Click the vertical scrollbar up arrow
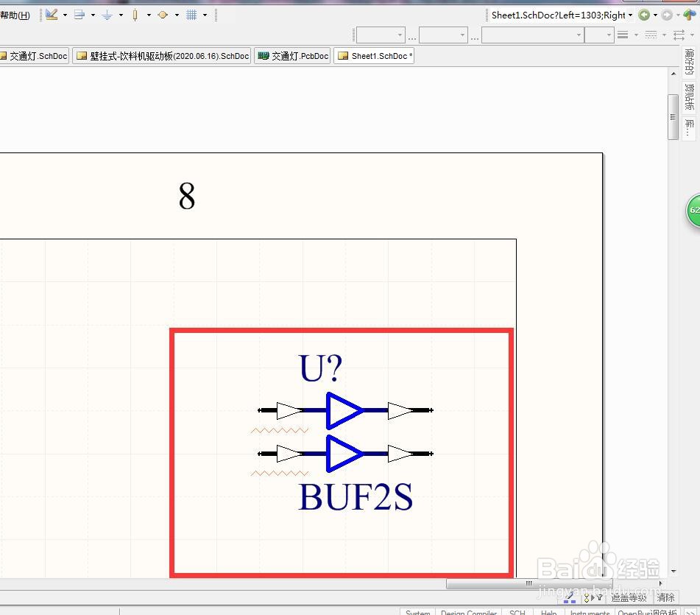This screenshot has height=615, width=700. [x=674, y=73]
